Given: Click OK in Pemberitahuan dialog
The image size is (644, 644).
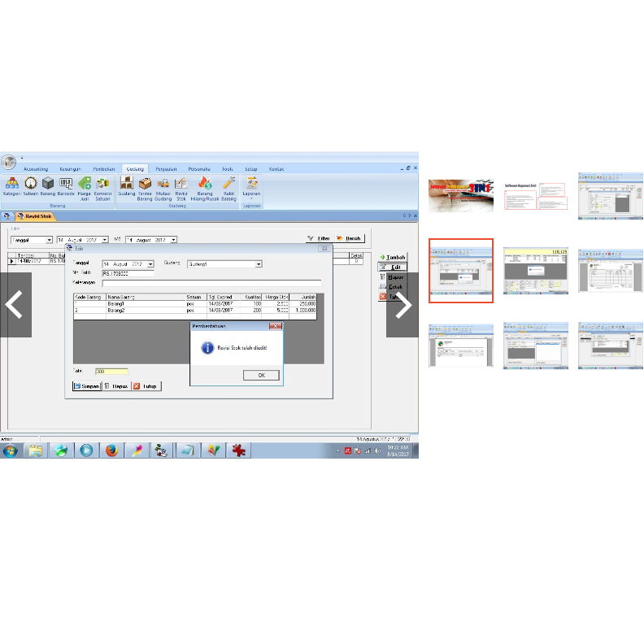Looking at the screenshot, I should click(261, 375).
